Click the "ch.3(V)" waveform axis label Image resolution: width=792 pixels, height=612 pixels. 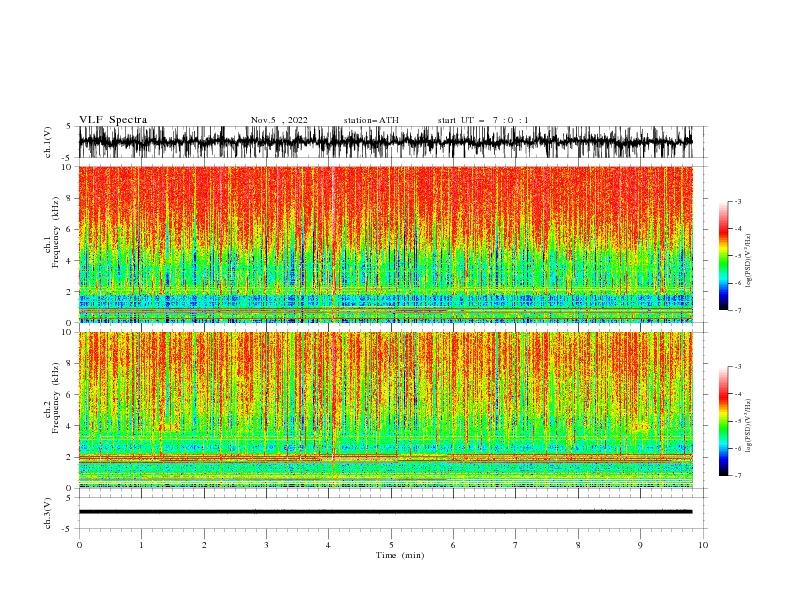pos(48,513)
